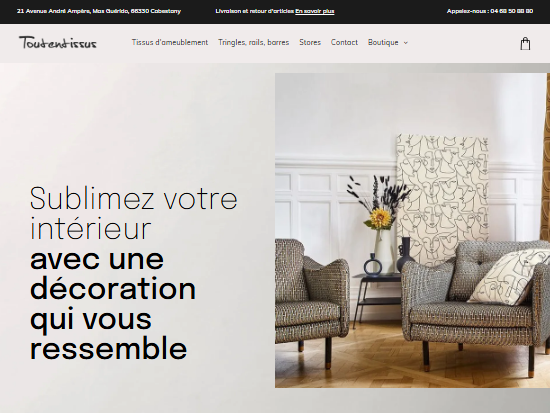Click 'avec une décoration' bold headline text
The width and height of the screenshot is (550, 413).
click(x=113, y=274)
